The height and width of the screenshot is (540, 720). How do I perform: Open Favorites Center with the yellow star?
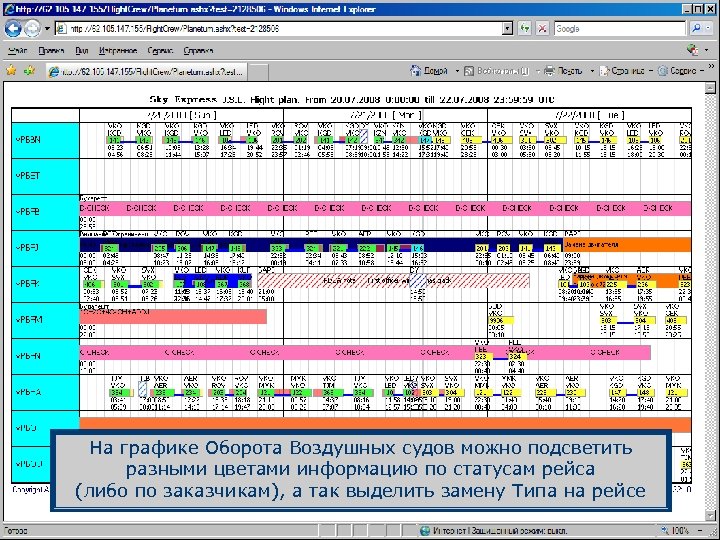(11, 70)
